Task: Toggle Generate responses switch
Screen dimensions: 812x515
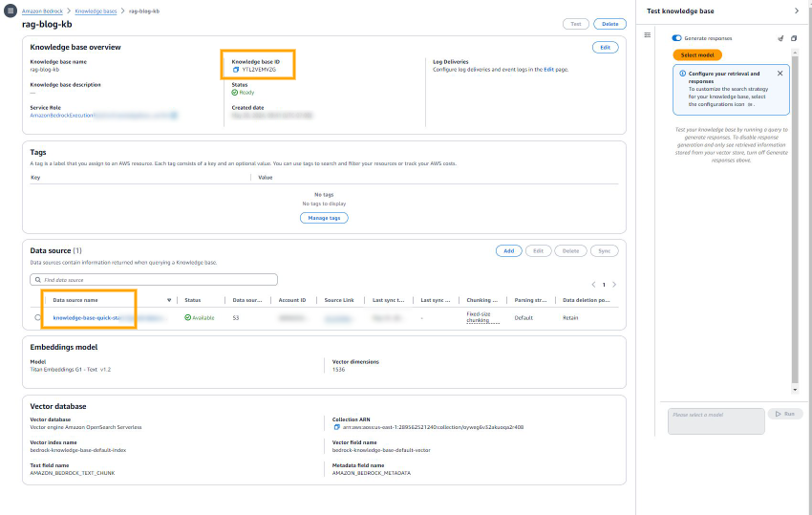Action: pos(676,38)
